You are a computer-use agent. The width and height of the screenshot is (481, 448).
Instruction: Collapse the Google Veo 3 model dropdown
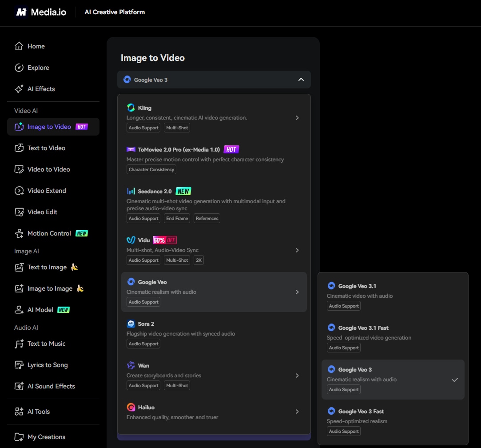[301, 80]
